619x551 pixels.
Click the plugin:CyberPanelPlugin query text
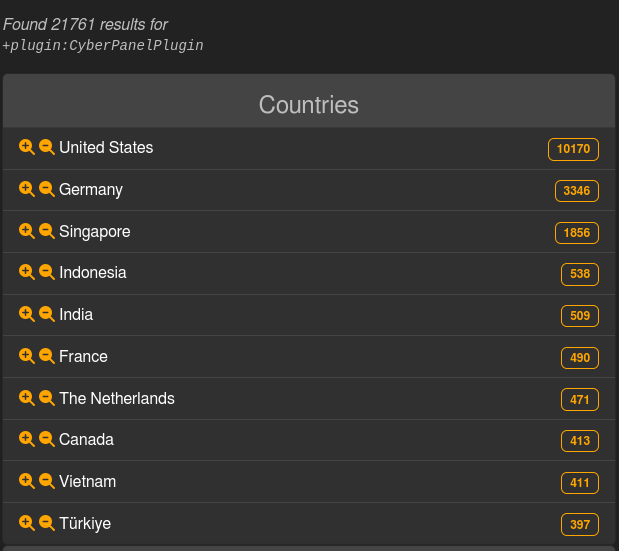[x=104, y=45]
